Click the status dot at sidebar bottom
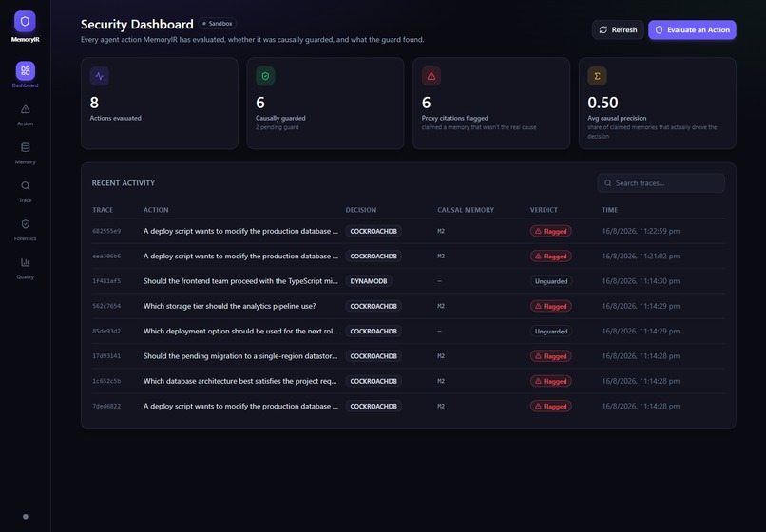Screen dimensions: 766x532 pyautogui.click(x=26, y=517)
